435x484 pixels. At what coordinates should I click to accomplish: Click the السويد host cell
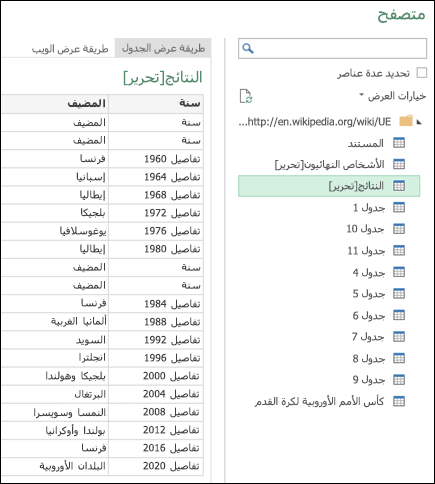coord(55,340)
